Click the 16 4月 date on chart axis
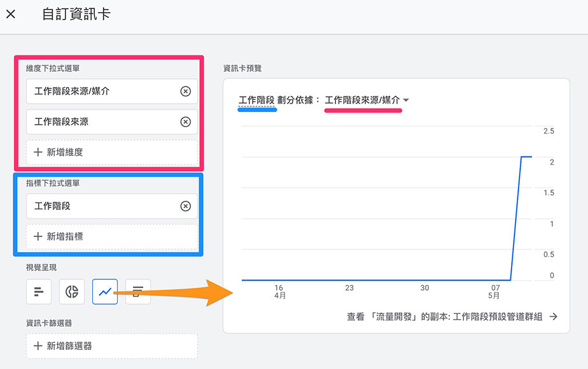The width and height of the screenshot is (588, 369). coord(279,291)
